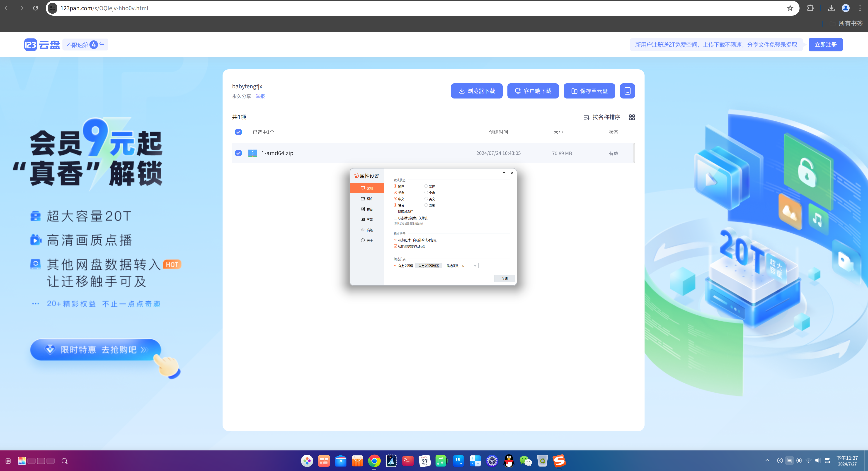Open browser extensions puzzle icon
The width and height of the screenshot is (868, 471).
click(810, 8)
